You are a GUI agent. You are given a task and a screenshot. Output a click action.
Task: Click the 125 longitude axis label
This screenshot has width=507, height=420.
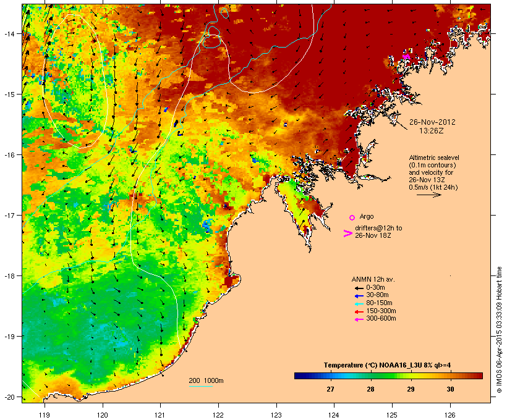[x=392, y=415]
